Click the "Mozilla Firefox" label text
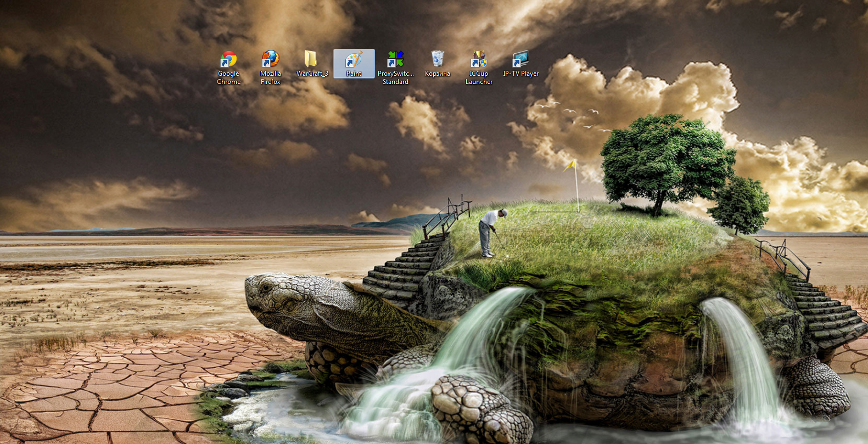Screen dimensions: 868x444 (x=270, y=77)
